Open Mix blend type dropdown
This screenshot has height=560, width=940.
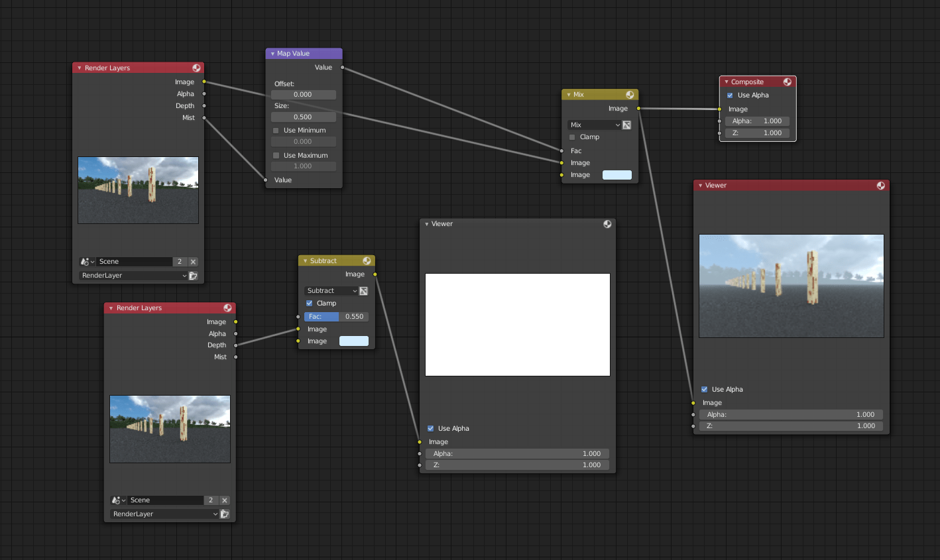point(595,125)
